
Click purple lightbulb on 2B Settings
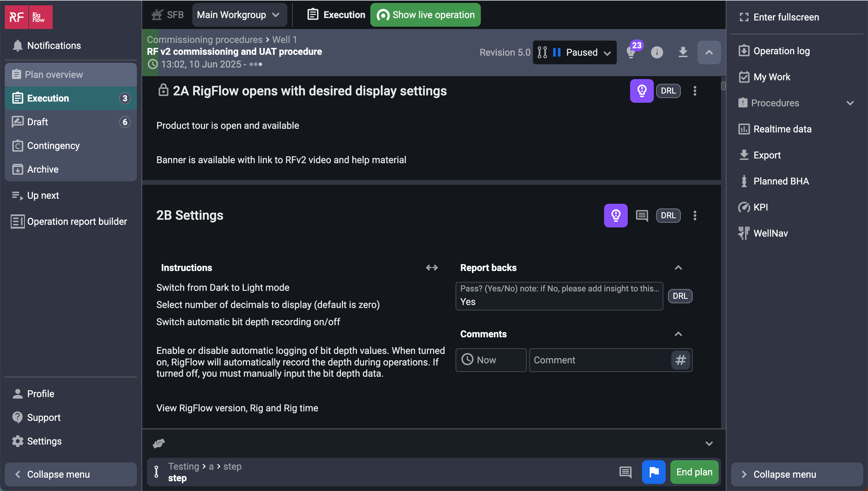[x=615, y=215]
